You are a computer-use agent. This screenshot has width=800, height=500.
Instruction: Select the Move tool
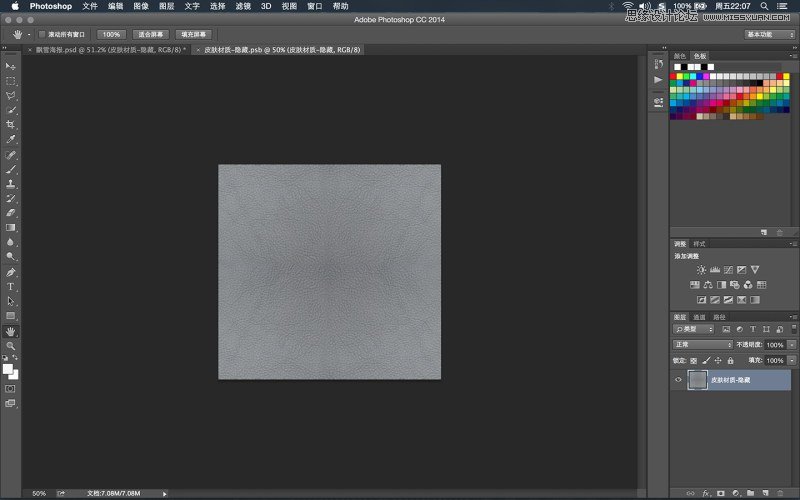[11, 66]
